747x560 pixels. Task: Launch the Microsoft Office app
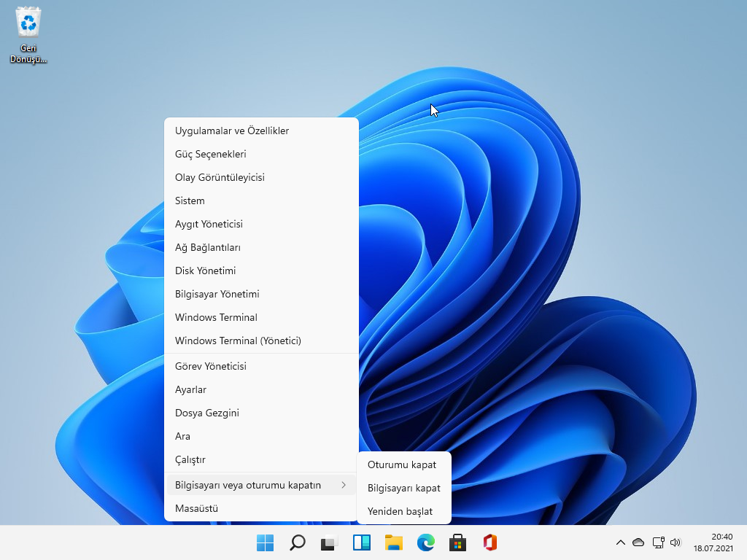(489, 542)
